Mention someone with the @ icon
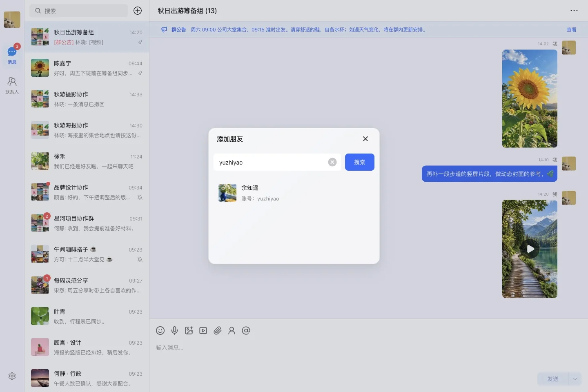 click(246, 330)
